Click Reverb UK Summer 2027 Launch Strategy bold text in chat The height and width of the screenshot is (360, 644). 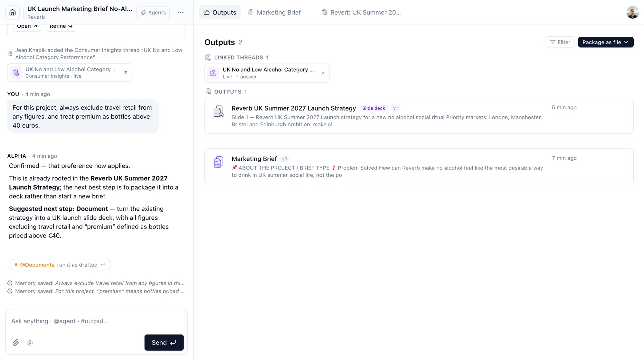tap(88, 183)
